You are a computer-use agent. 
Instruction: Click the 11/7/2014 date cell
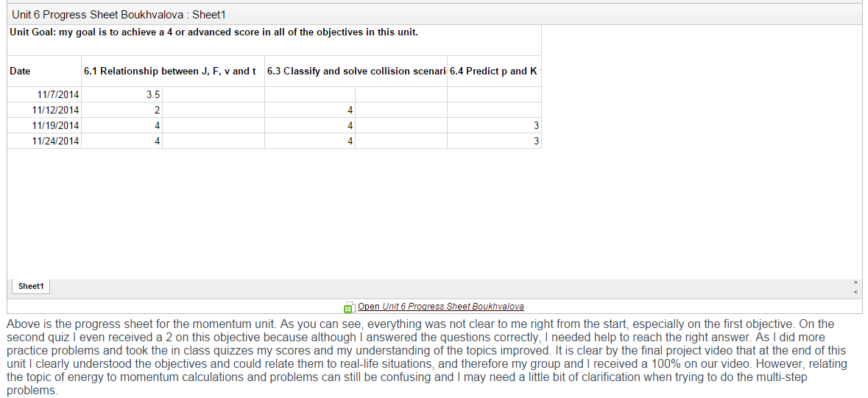pyautogui.click(x=44, y=95)
